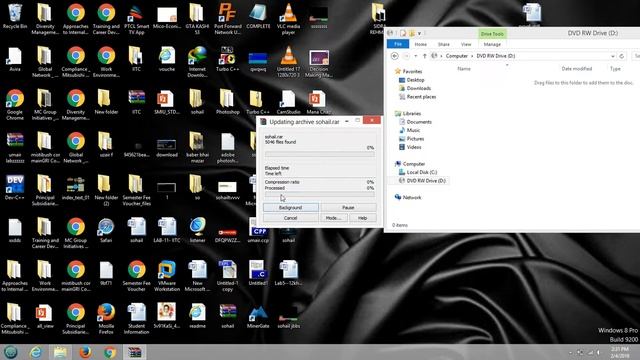
Task: Open Mozilla Firefox desktop icon
Action: pos(106,318)
